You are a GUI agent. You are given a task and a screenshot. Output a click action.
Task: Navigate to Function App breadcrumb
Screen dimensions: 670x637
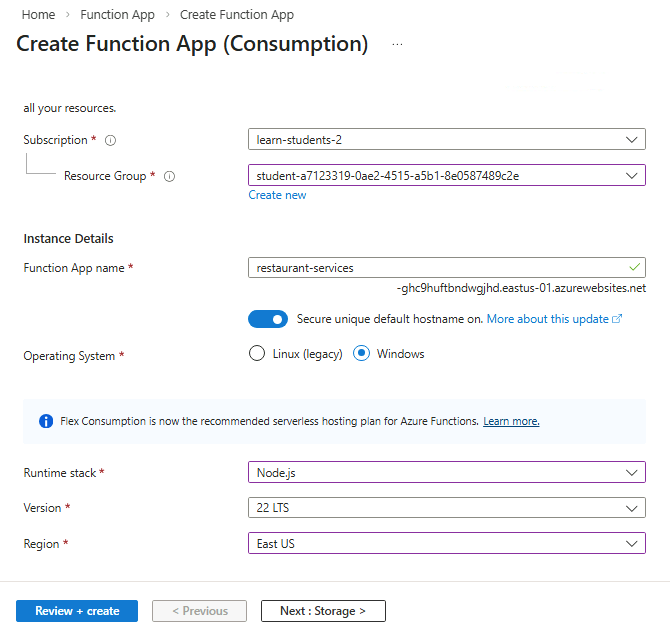117,15
